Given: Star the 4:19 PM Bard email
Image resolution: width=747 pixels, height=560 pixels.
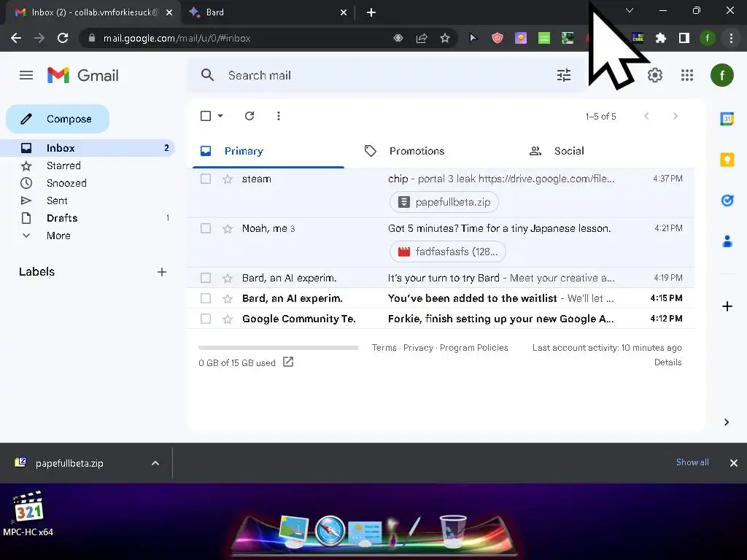Looking at the screenshot, I should click(228, 278).
